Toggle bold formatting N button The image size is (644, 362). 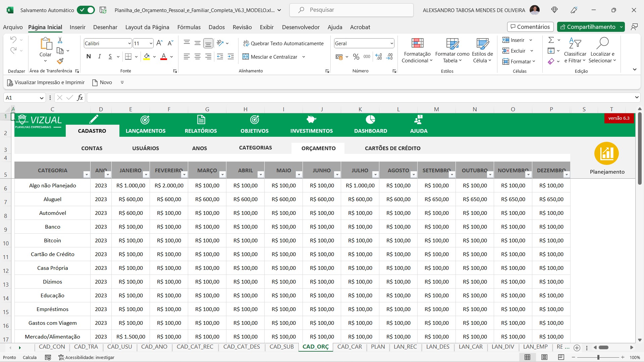[89, 57]
